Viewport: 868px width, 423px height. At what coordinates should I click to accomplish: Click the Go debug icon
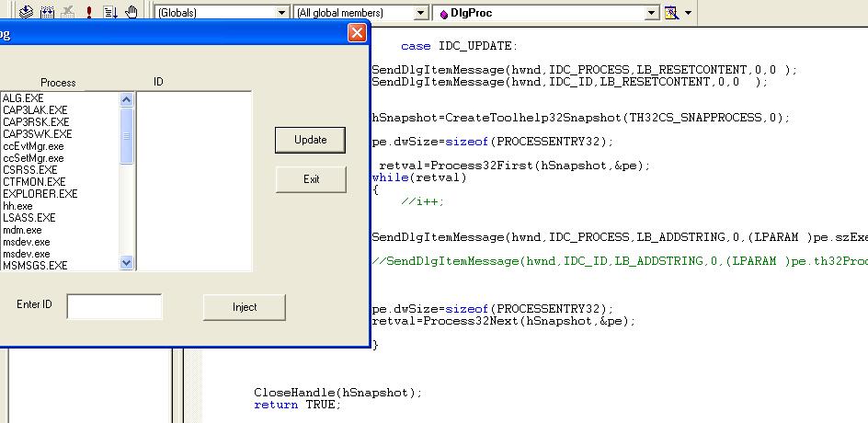110,12
